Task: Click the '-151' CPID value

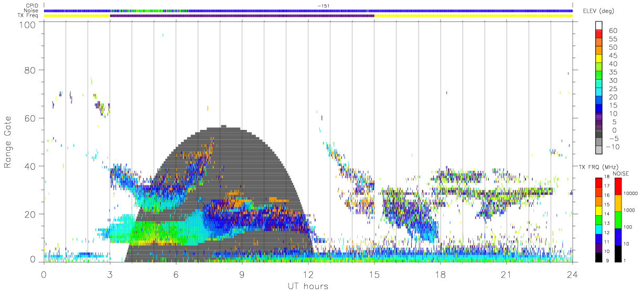Action: [323, 6]
